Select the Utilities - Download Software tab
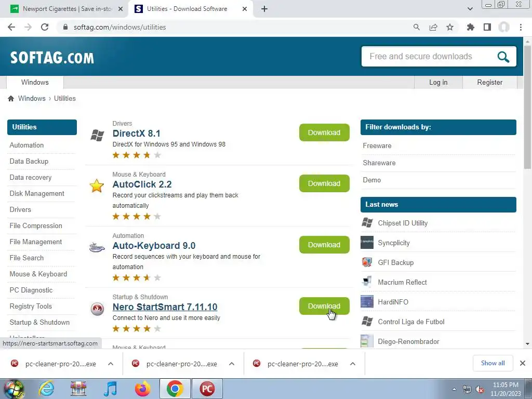The height and width of the screenshot is (399, 532). point(190,9)
